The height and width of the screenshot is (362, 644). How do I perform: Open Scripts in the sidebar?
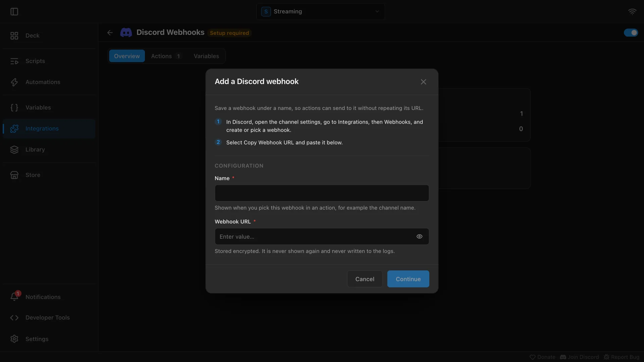(x=49, y=61)
